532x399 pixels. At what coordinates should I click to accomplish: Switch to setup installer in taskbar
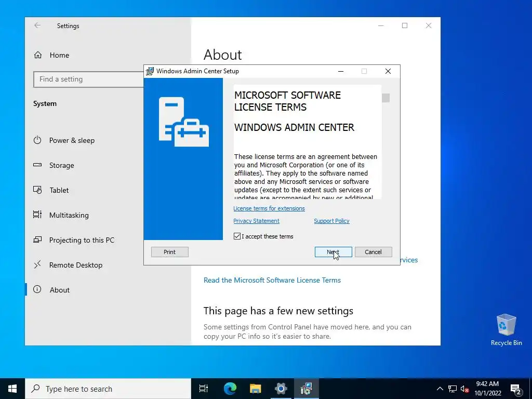click(307, 389)
